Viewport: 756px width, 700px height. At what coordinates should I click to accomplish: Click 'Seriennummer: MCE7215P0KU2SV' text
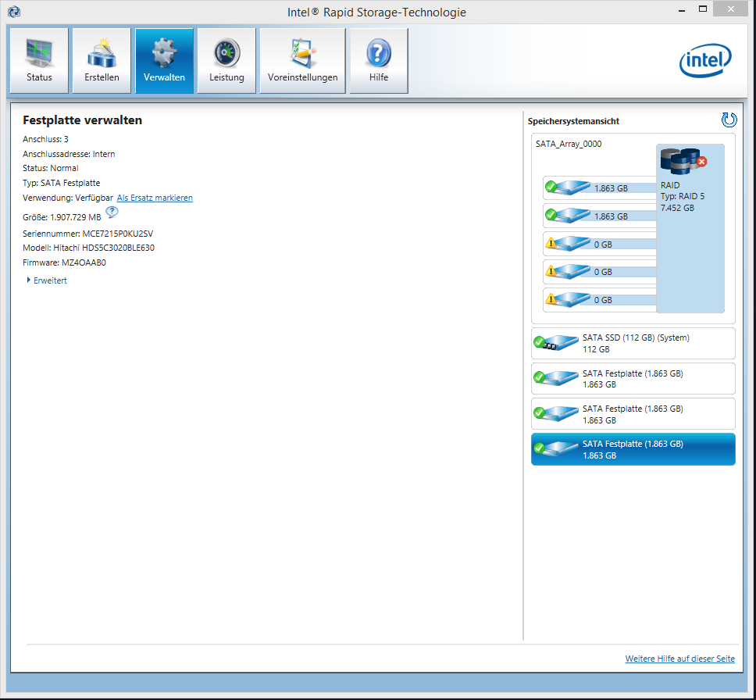tap(87, 234)
